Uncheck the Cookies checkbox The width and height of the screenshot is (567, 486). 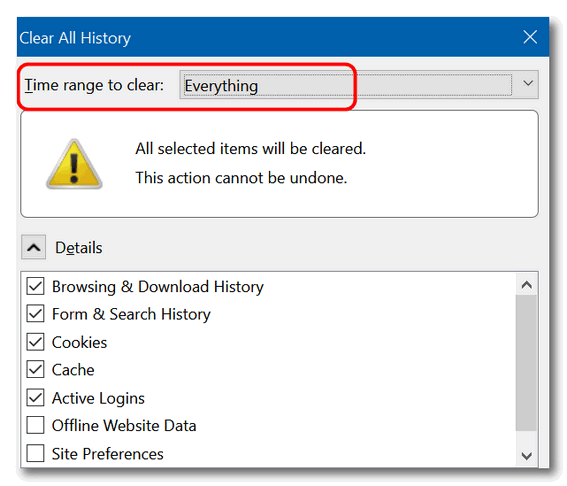pos(35,342)
